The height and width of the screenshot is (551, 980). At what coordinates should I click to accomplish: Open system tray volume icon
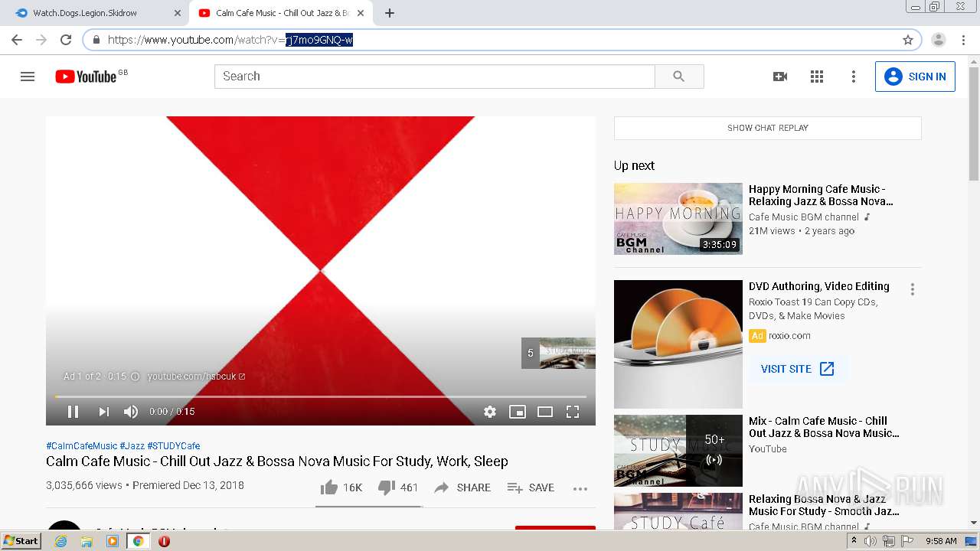pos(870,541)
